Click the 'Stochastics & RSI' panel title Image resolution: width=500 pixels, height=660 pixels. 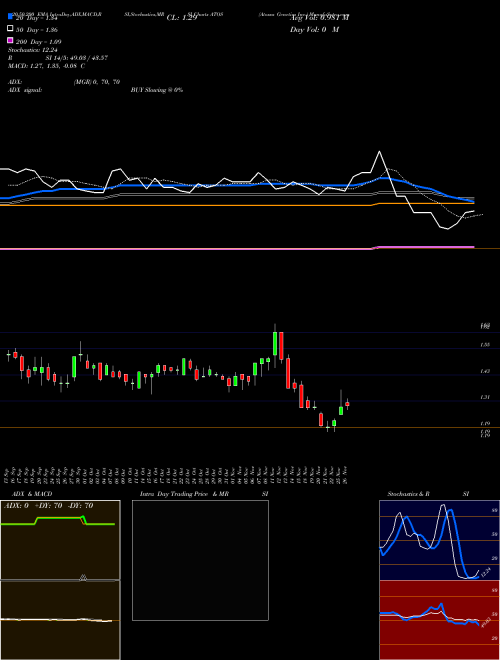click(428, 494)
